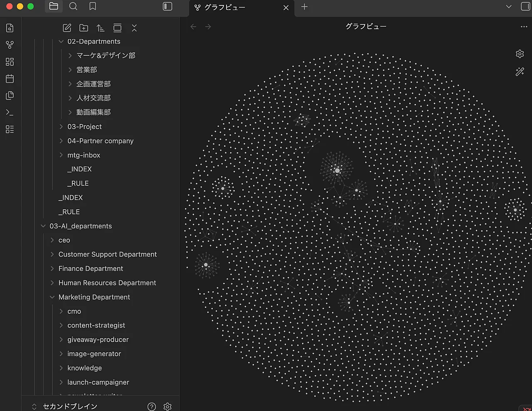Select the グラフビュー tab
The height and width of the screenshot is (411, 532).
(x=241, y=7)
